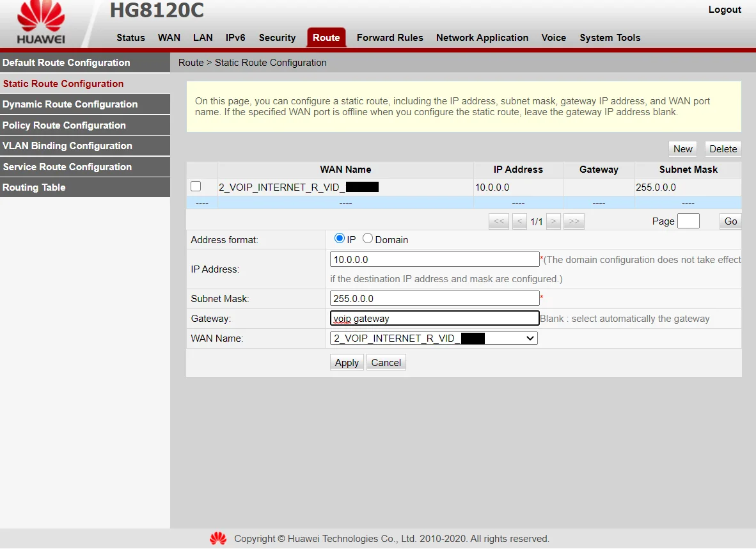Click the last page pagination arrow

(x=573, y=221)
